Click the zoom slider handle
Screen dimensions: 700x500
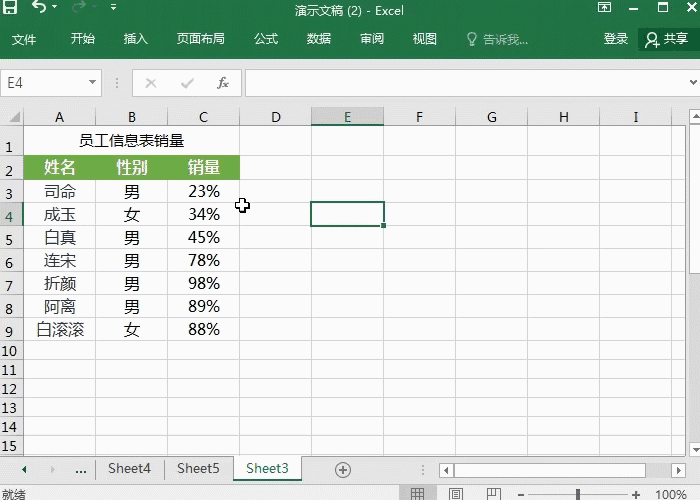[x=578, y=494]
